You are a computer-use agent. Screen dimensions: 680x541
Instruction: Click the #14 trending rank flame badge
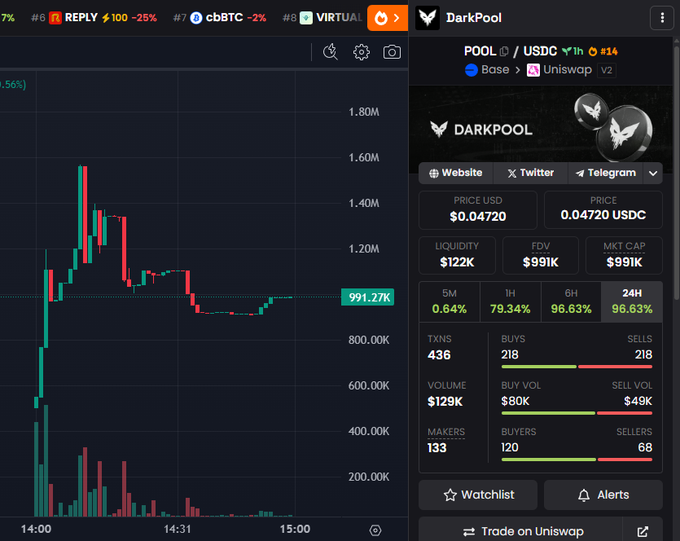coord(603,52)
